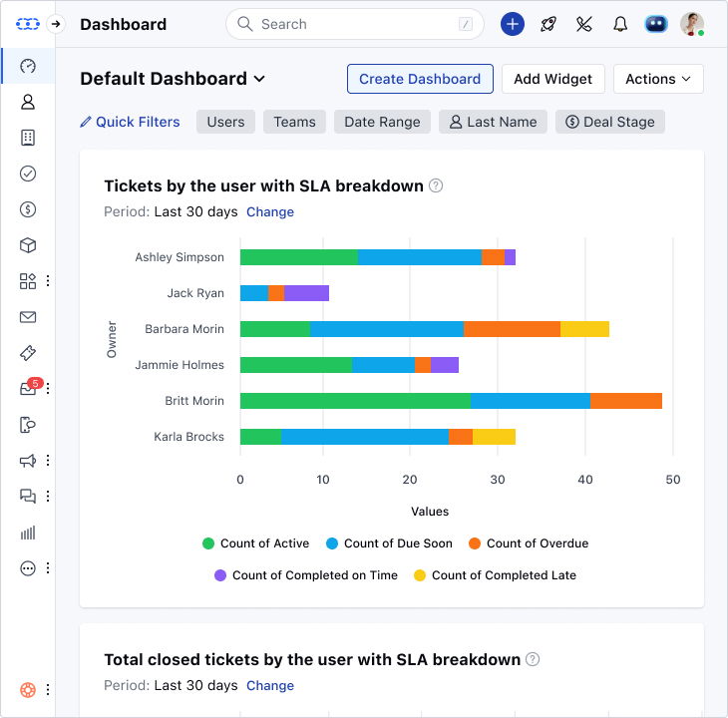Click the Karla Brocks axis label
728x718 pixels.
(x=188, y=437)
